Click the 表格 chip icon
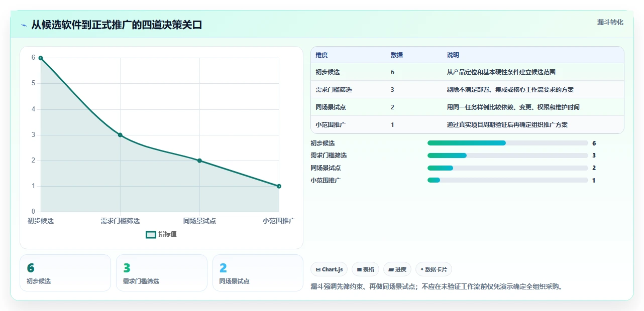The image size is (644, 311). [359, 269]
